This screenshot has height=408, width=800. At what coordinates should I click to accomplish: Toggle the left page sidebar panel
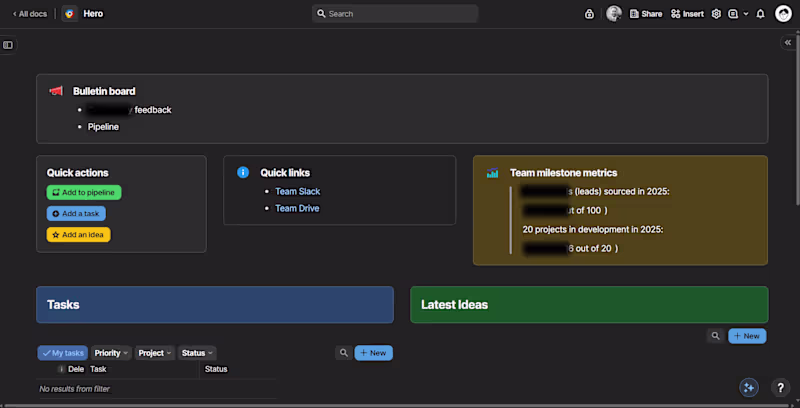pyautogui.click(x=8, y=45)
